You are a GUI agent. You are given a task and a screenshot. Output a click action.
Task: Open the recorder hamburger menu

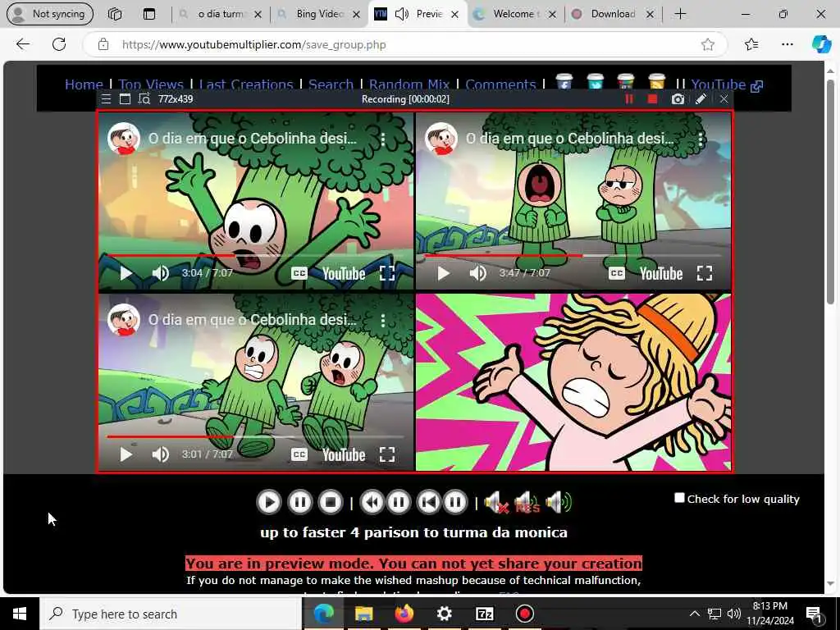pyautogui.click(x=106, y=99)
